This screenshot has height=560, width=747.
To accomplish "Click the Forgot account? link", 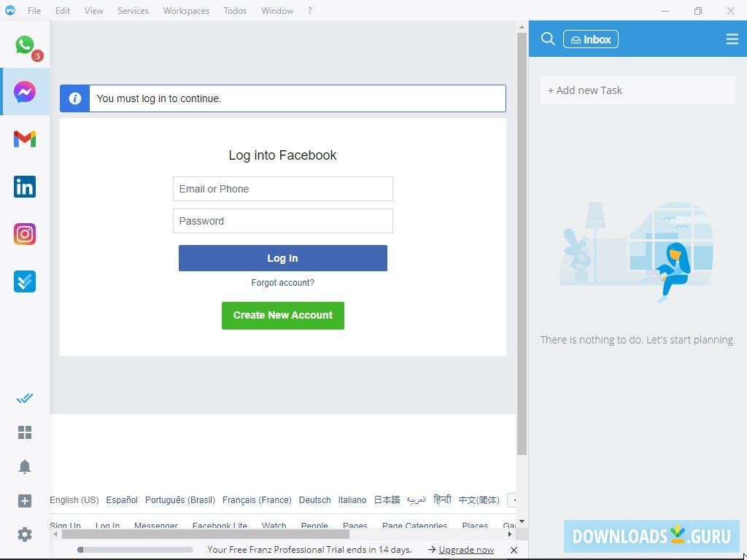I will 283,283.
